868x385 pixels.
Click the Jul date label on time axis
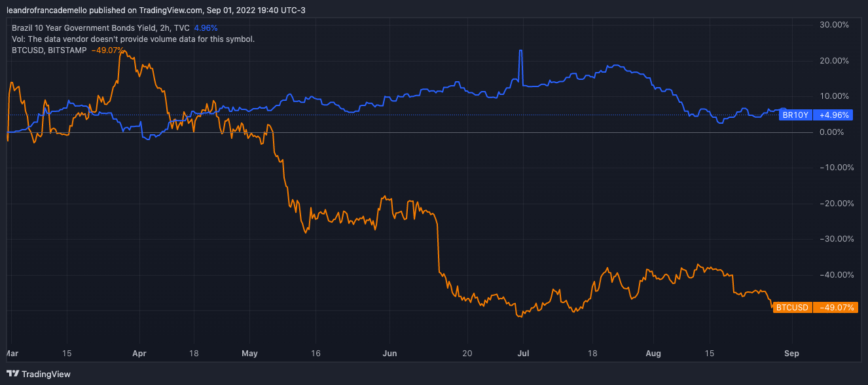click(524, 354)
